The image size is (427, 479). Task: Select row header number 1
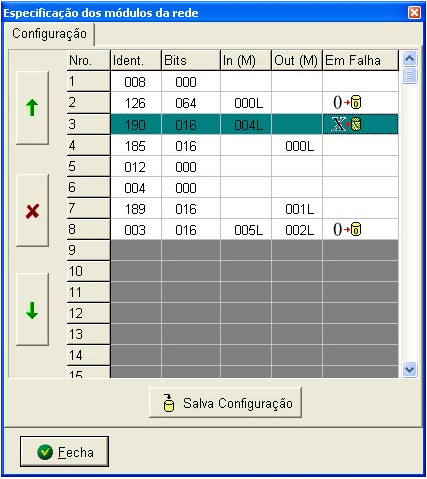88,82
